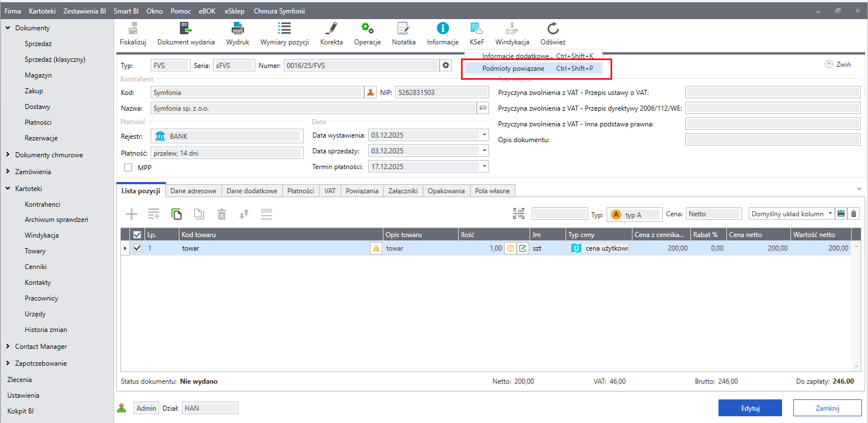The width and height of the screenshot is (868, 423).
Task: Click the gear icon next to Numer field
Action: tap(446, 65)
